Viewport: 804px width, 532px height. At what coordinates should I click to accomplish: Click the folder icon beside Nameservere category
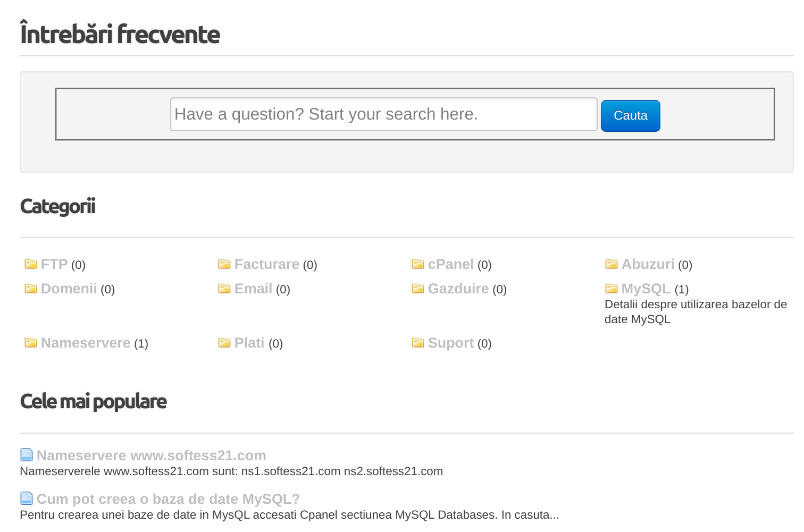31,343
